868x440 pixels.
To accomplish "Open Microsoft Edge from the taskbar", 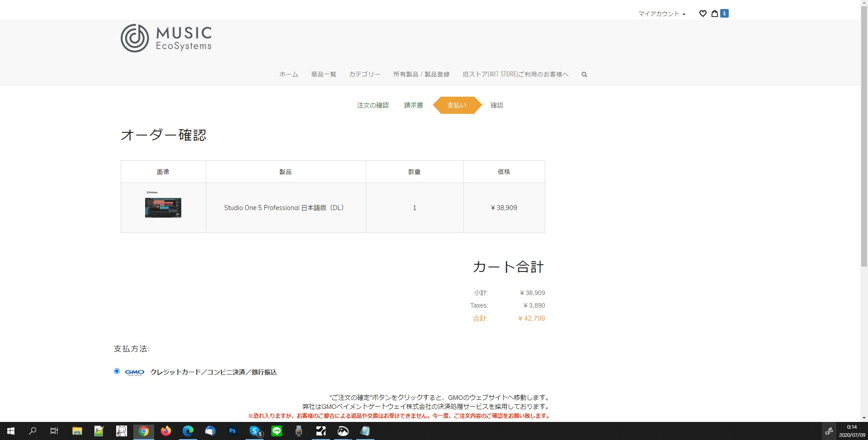I will 188,431.
